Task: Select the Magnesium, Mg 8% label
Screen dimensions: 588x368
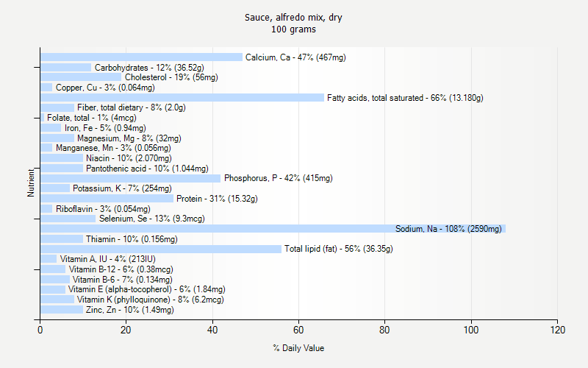Action: [129, 138]
